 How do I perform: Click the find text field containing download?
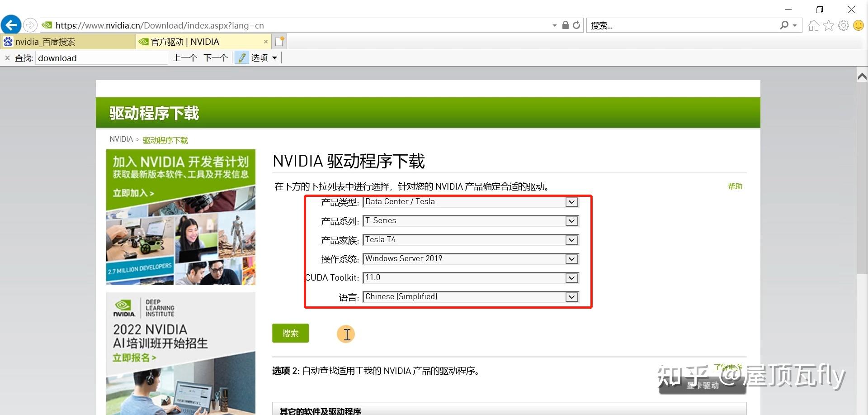pyautogui.click(x=102, y=58)
